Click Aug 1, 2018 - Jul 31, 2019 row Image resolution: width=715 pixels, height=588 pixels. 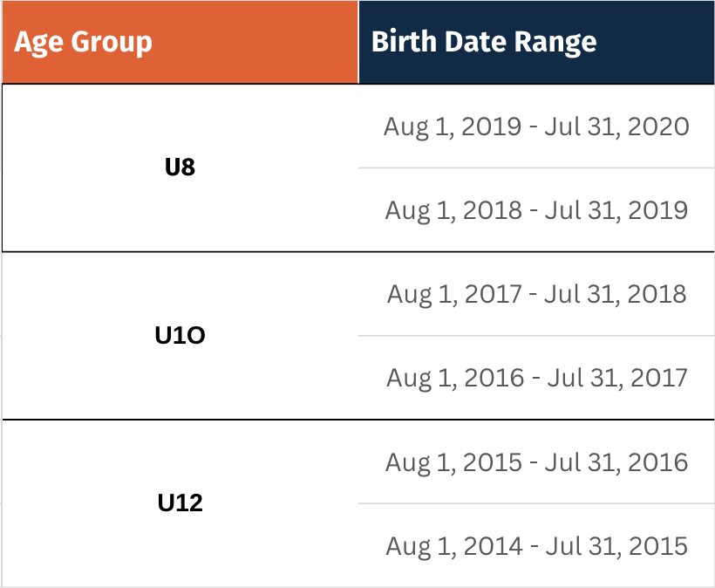(536, 210)
